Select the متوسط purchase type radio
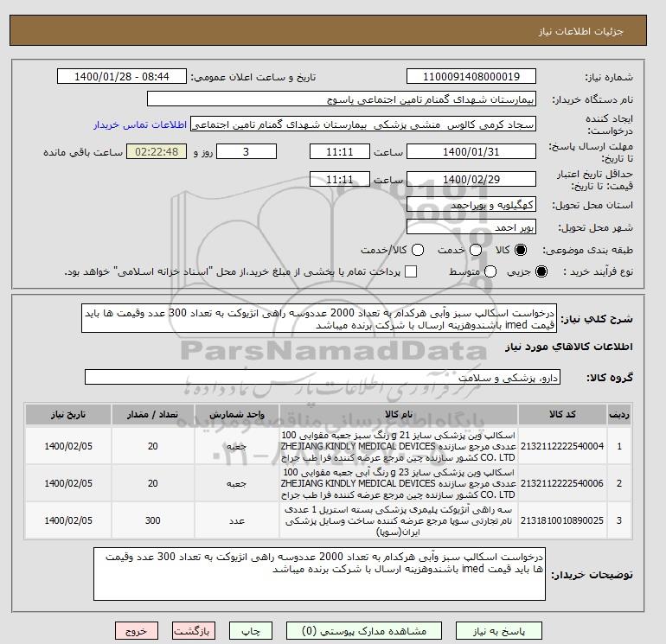 [490, 271]
